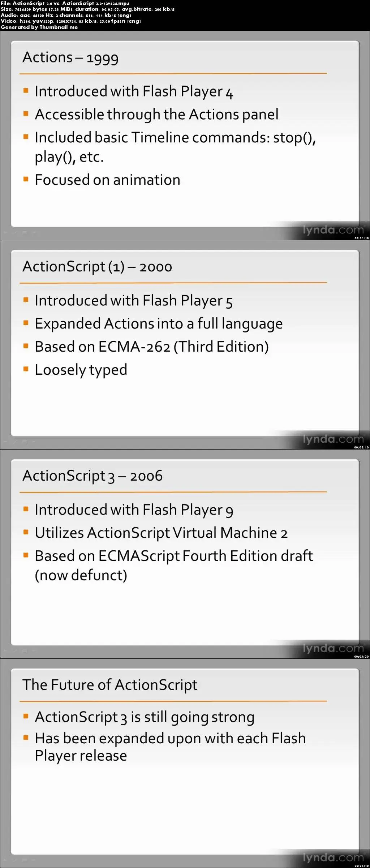The image size is (370, 868).
Task: Select the "Actions – 1999" slide title
Action: pyautogui.click(x=70, y=57)
